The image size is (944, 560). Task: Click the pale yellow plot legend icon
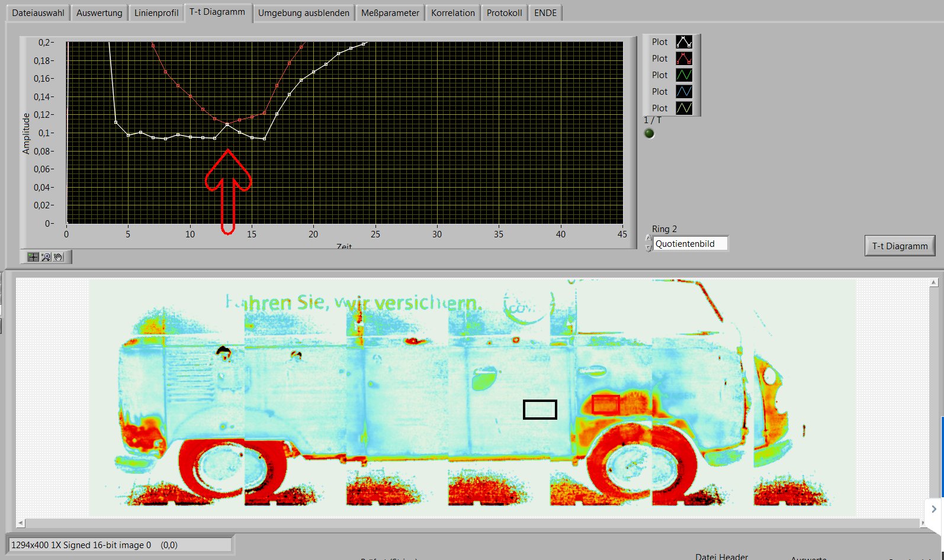684,108
